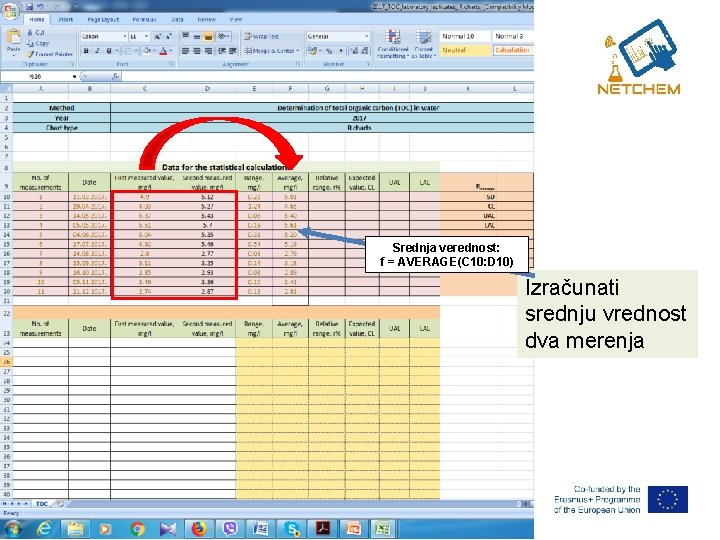Open Google Chrome from taskbar
The image size is (720, 540).
pos(137,529)
